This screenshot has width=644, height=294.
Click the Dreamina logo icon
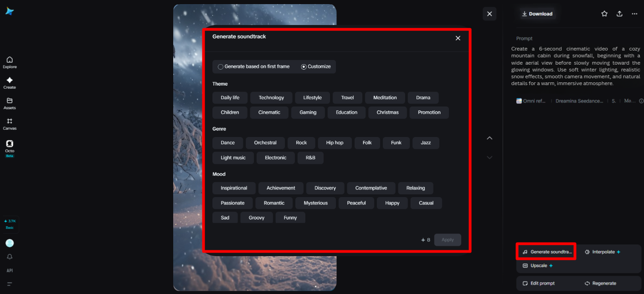click(x=10, y=11)
